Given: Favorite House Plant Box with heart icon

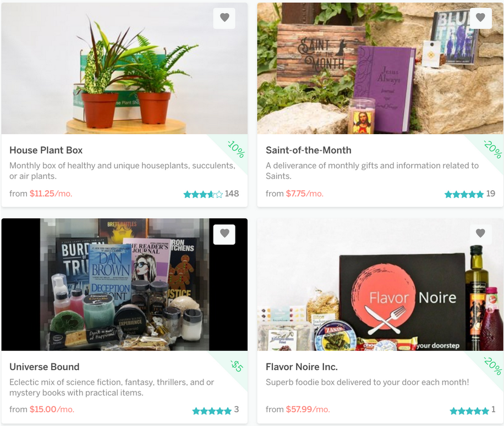Looking at the screenshot, I should [224, 18].
